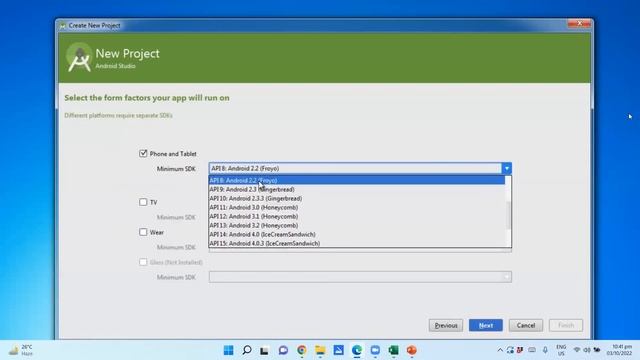Open the Wi-Fi network tray icon

[x=577, y=350]
